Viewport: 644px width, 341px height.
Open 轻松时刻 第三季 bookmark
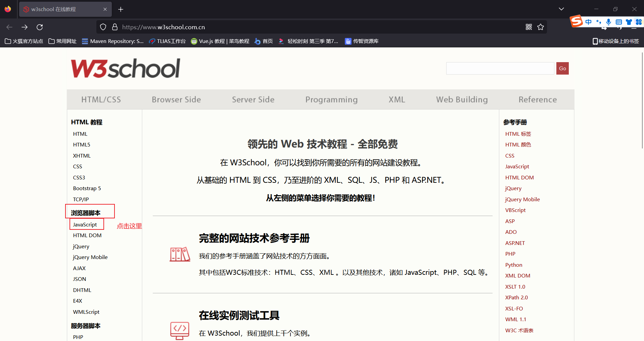click(x=308, y=41)
